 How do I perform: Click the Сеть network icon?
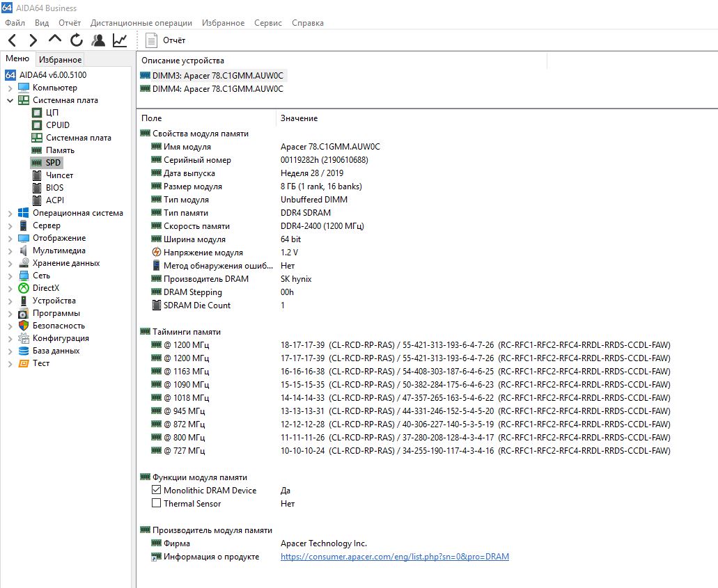tap(24, 276)
